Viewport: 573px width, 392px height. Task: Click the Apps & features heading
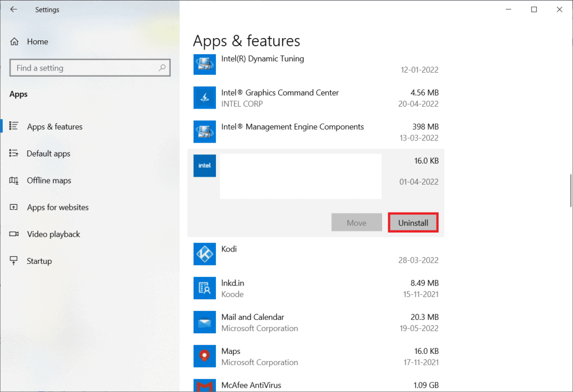[x=247, y=41]
